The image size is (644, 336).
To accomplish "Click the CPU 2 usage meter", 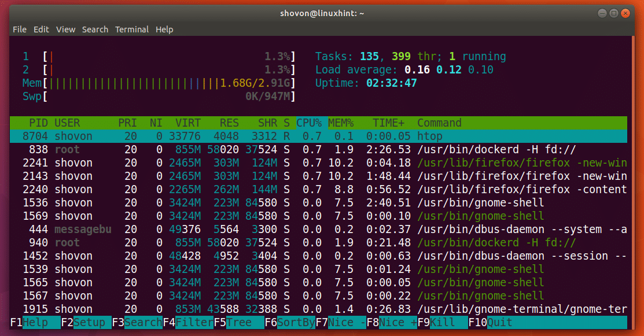I will click(x=159, y=70).
